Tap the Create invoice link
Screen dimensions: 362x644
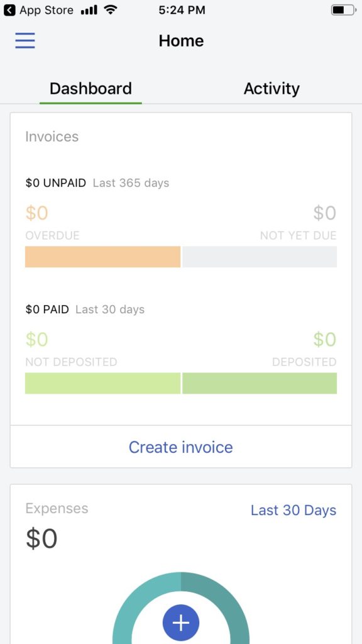[181, 447]
